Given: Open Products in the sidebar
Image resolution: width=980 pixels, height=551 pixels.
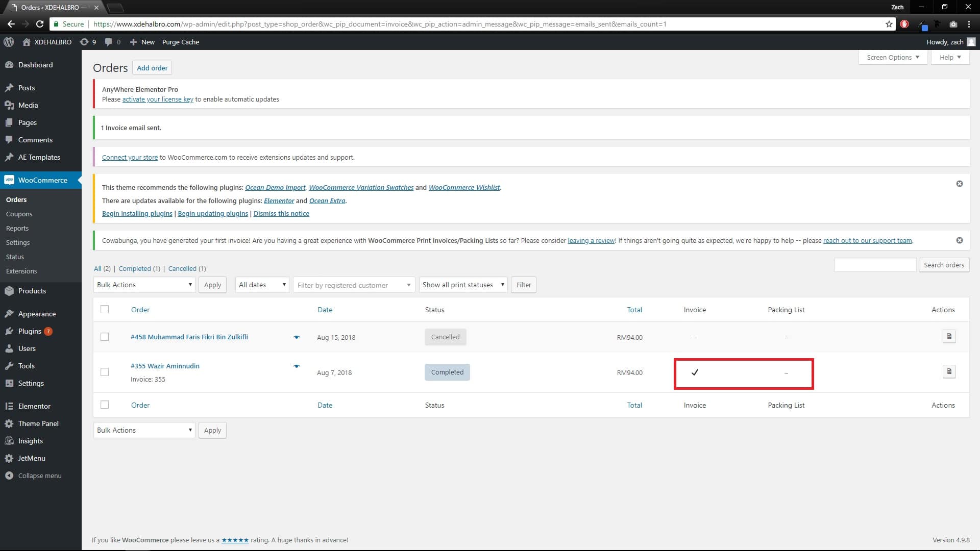Looking at the screenshot, I should coord(41,291).
